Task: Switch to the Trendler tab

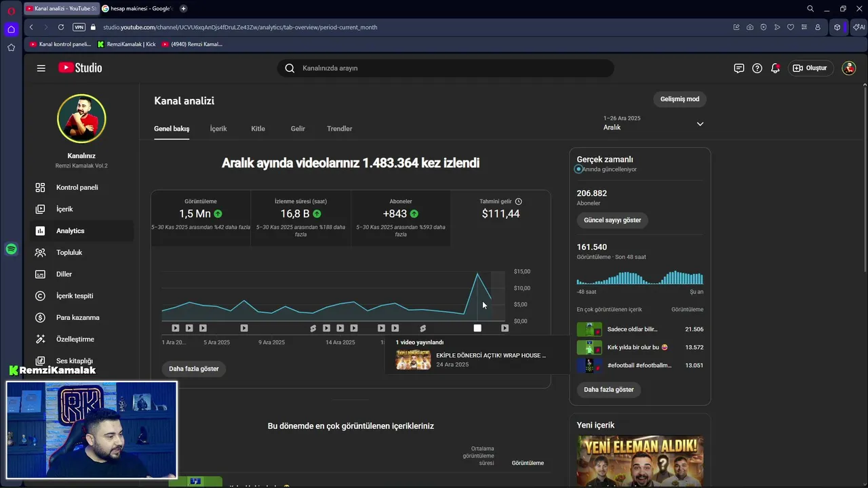Action: tap(340, 129)
